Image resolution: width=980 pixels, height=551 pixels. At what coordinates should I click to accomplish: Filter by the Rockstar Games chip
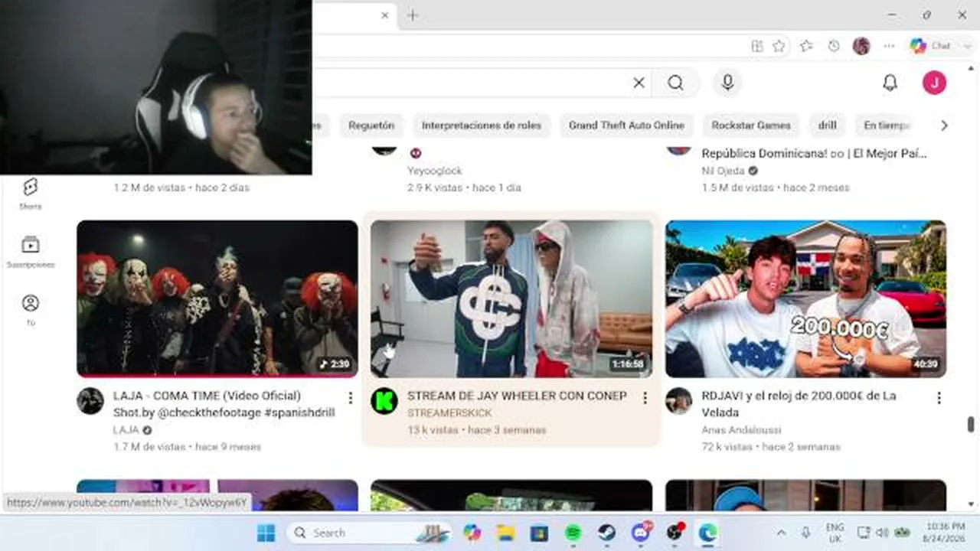click(751, 126)
